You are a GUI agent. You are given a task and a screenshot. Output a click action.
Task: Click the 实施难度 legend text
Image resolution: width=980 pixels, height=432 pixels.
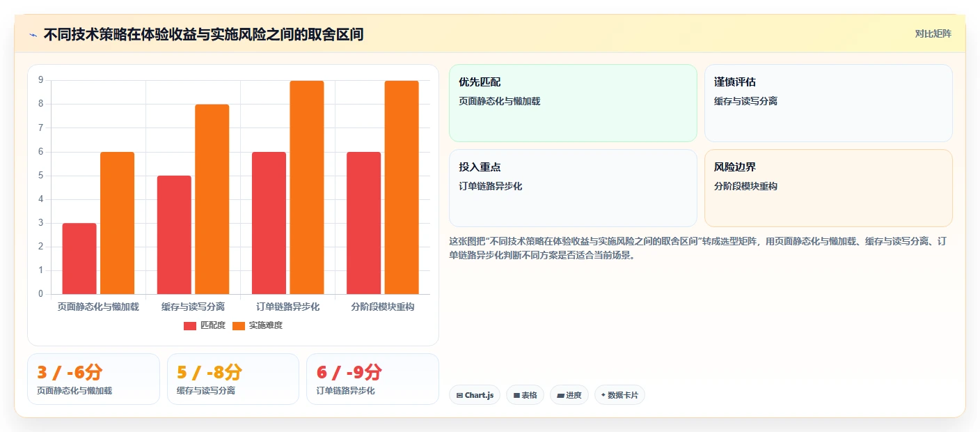[266, 325]
